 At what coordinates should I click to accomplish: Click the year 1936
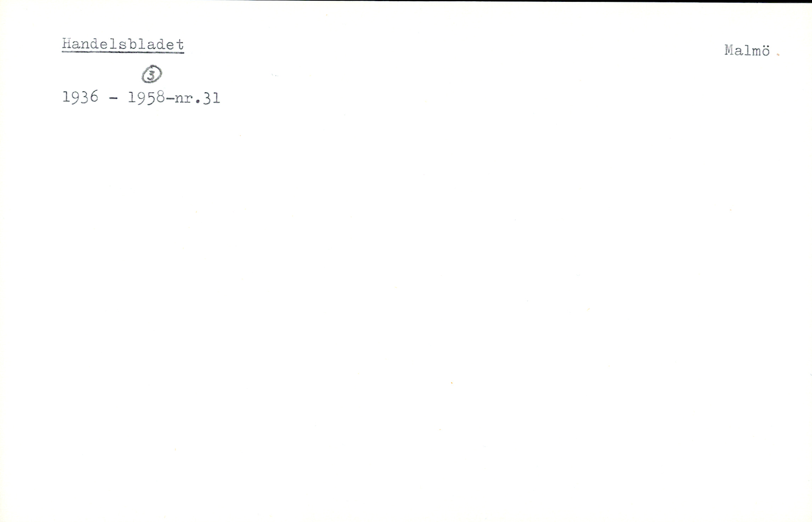(x=80, y=97)
